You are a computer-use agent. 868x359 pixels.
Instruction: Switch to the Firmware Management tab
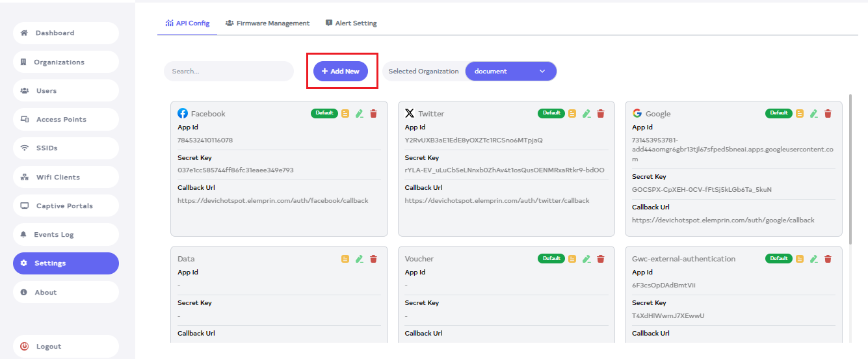tap(267, 23)
